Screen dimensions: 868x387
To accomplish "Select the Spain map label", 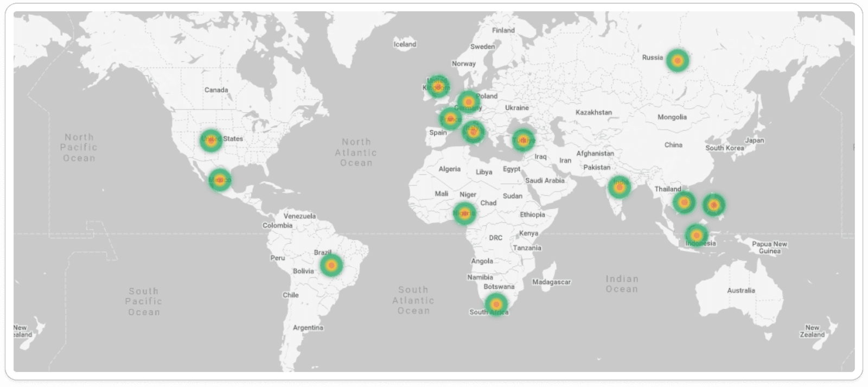I will click(x=438, y=133).
